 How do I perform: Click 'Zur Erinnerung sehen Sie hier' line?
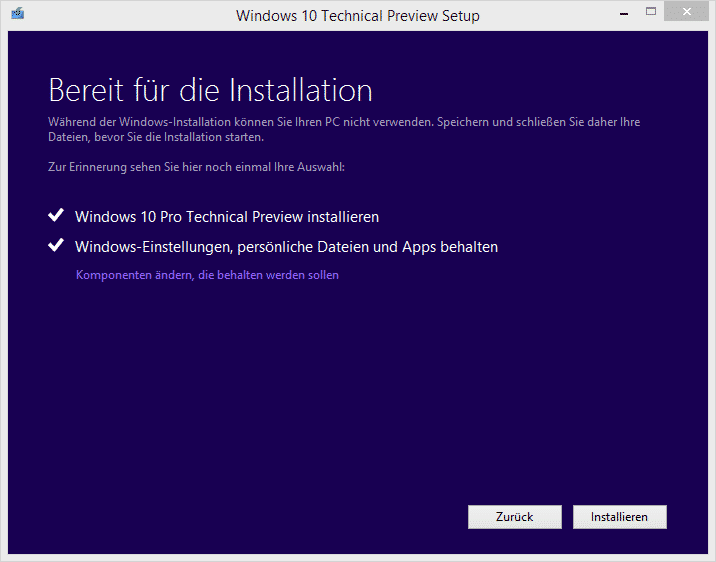tap(196, 167)
